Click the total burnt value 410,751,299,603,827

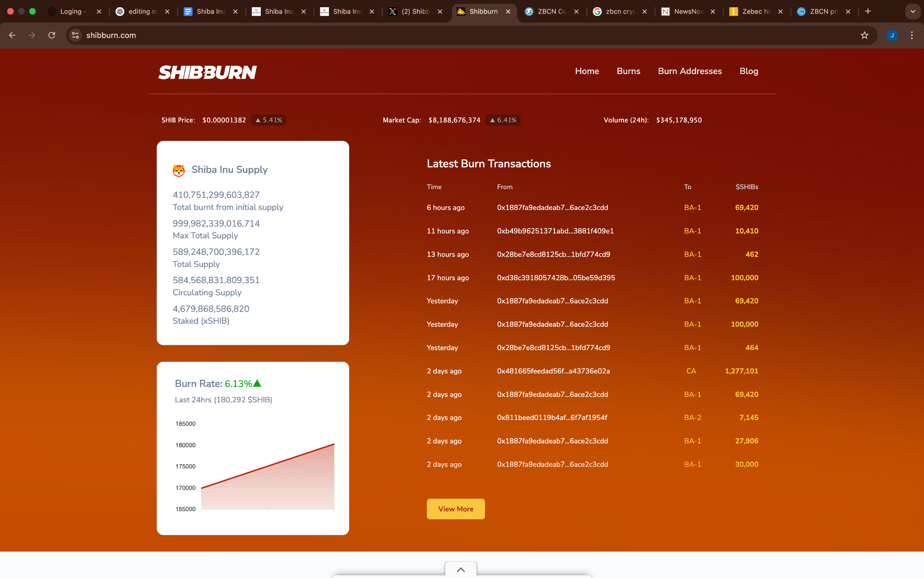[216, 195]
